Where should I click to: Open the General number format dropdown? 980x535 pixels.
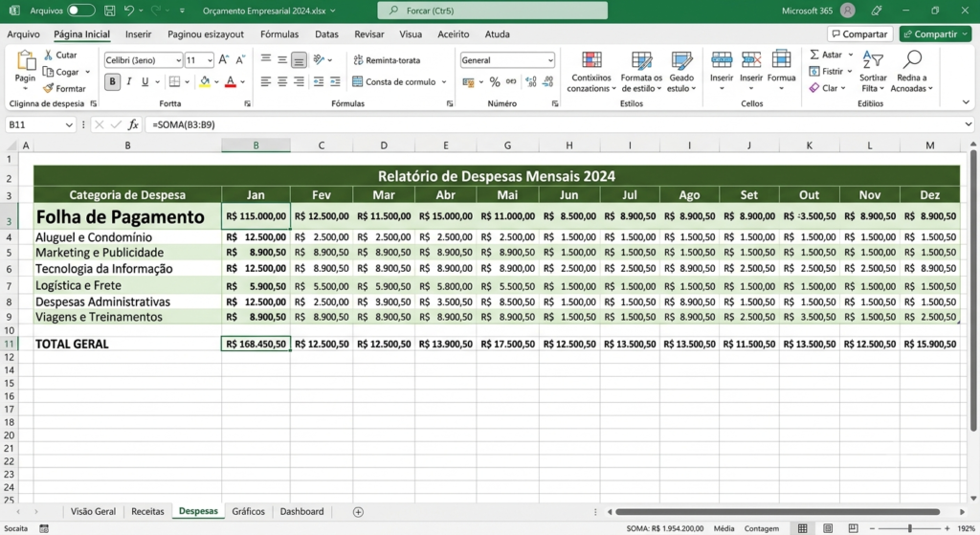[550, 60]
